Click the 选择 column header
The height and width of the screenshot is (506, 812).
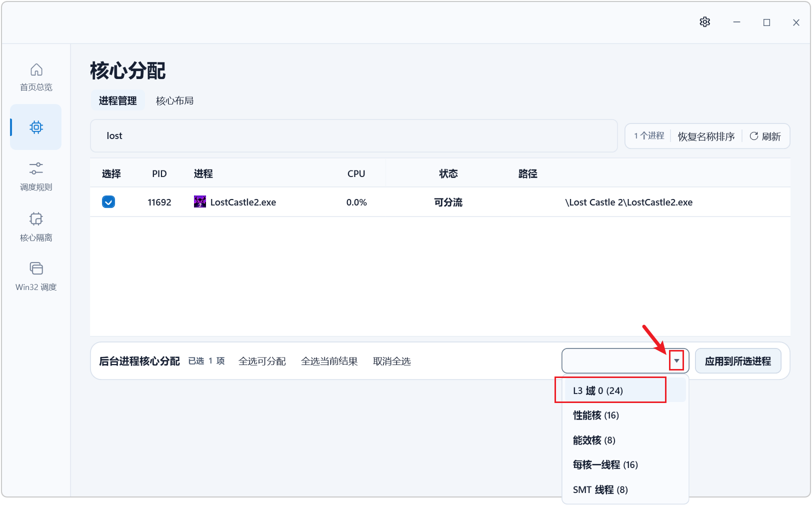(x=111, y=173)
